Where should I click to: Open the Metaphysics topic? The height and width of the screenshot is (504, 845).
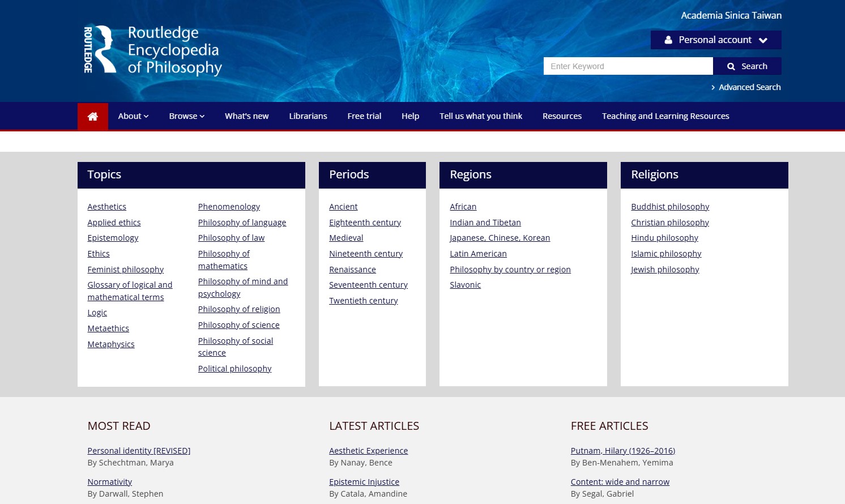(x=111, y=344)
